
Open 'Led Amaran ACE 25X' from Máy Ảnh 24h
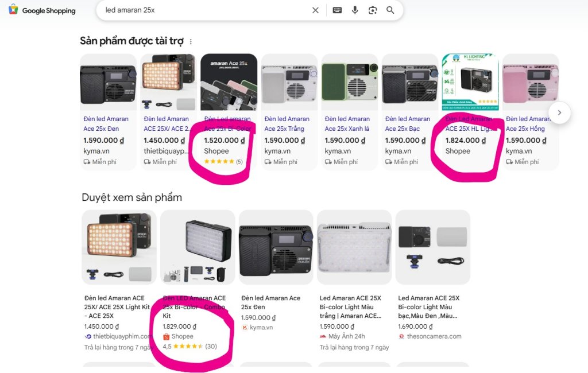point(351,306)
